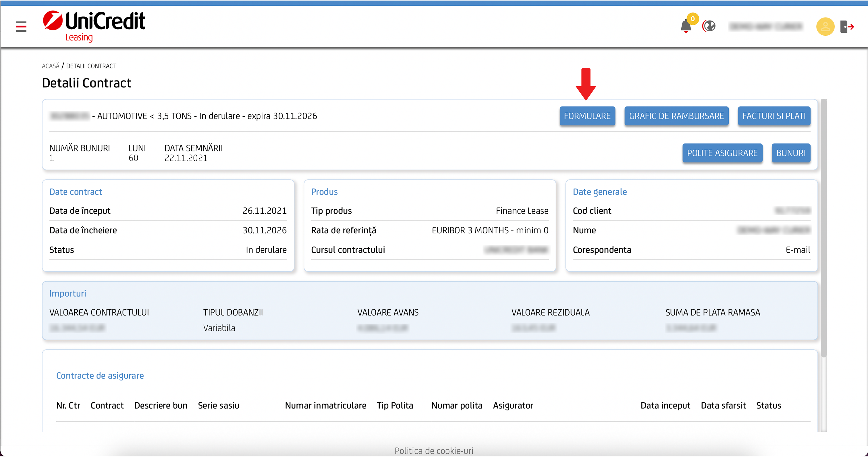Image resolution: width=868 pixels, height=465 pixels.
Task: Click the Contract column header
Action: pyautogui.click(x=107, y=406)
